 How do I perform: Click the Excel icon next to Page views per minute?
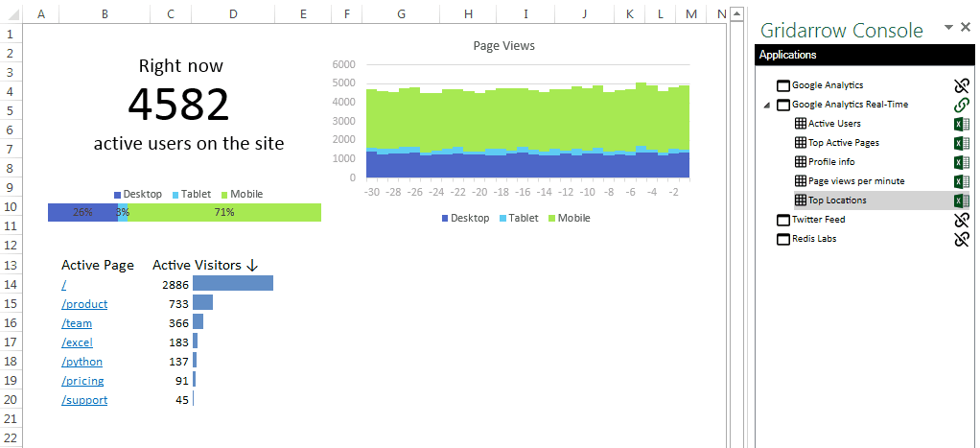[x=961, y=181]
